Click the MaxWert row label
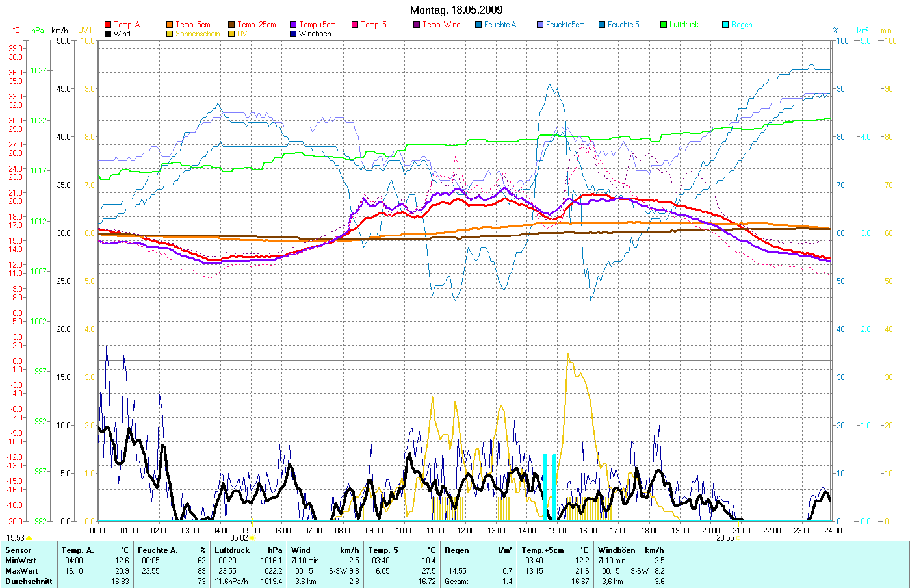910x588 pixels. (21, 571)
